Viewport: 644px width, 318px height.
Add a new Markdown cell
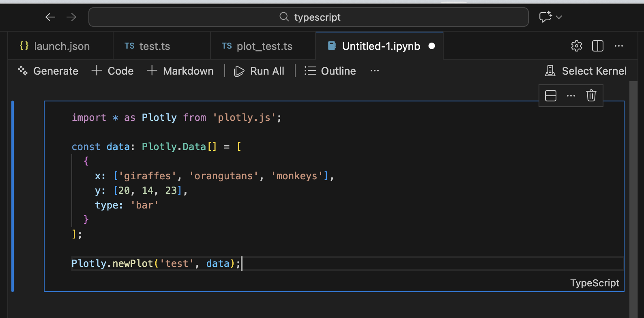tap(180, 71)
